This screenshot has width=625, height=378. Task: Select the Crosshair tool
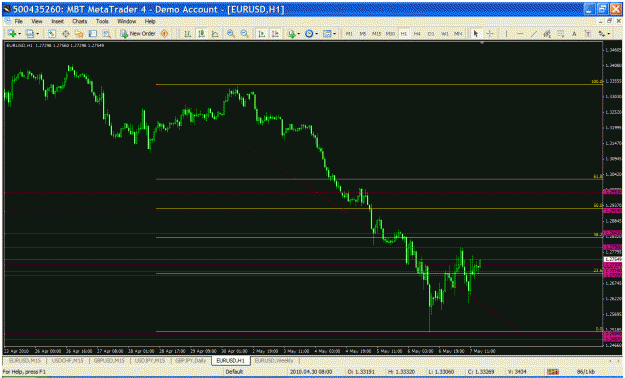click(x=489, y=34)
